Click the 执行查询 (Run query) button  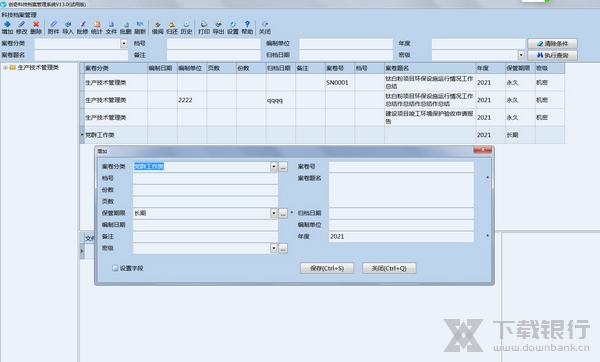[552, 55]
